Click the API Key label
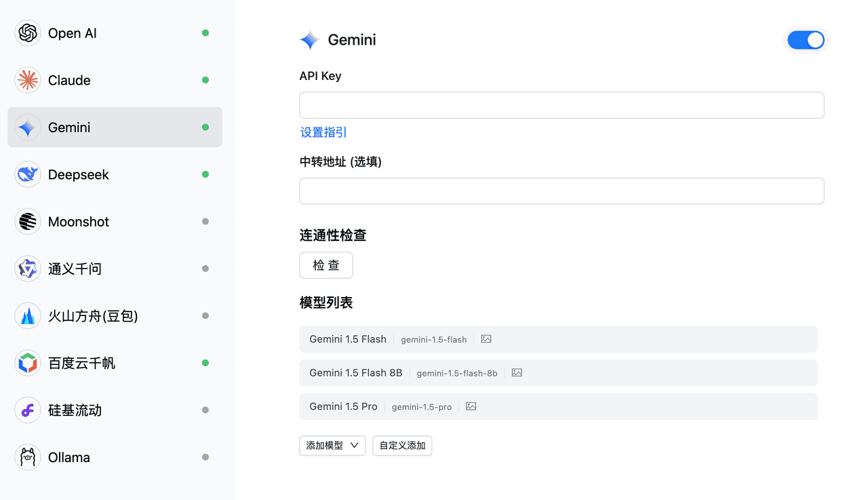This screenshot has width=868, height=500. [x=320, y=76]
